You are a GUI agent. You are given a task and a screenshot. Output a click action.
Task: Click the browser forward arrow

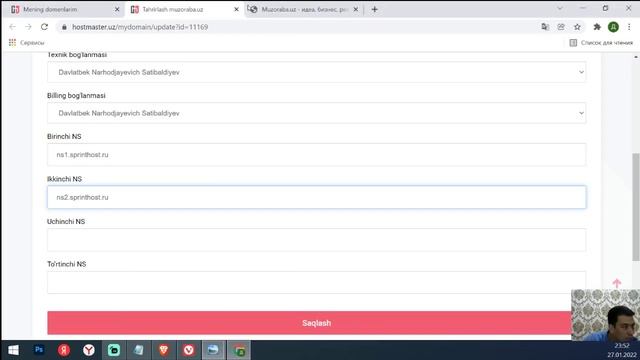coord(28,27)
